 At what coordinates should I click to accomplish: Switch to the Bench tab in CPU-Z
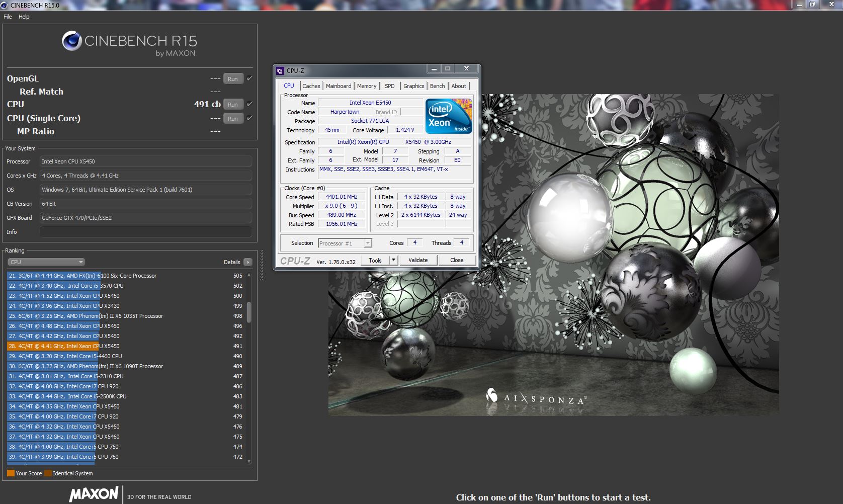[x=438, y=86]
